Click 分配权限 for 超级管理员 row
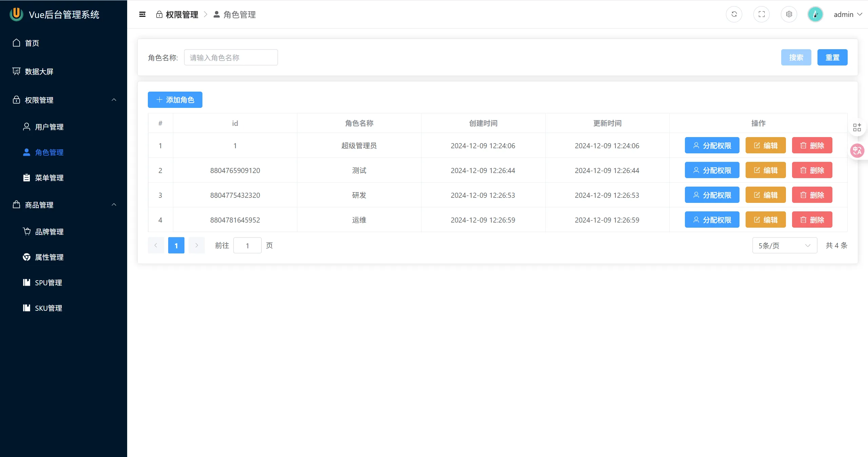 (712, 146)
